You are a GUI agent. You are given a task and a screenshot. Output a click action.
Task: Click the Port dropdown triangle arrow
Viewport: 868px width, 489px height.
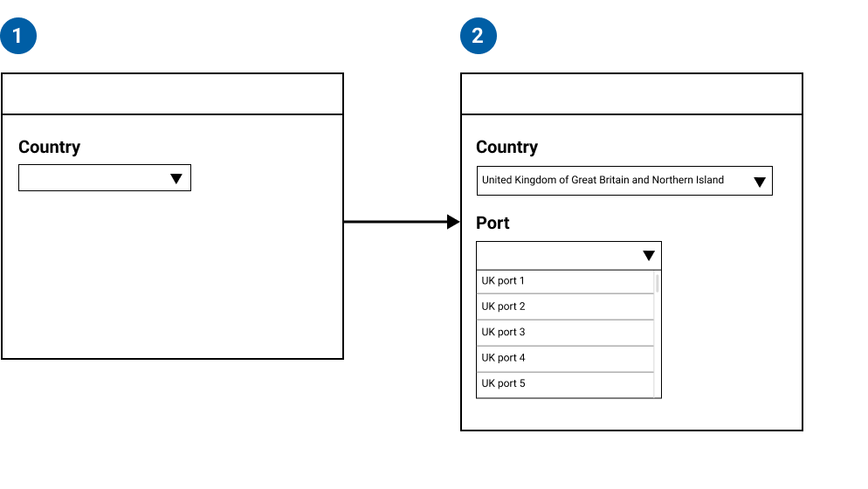(648, 256)
